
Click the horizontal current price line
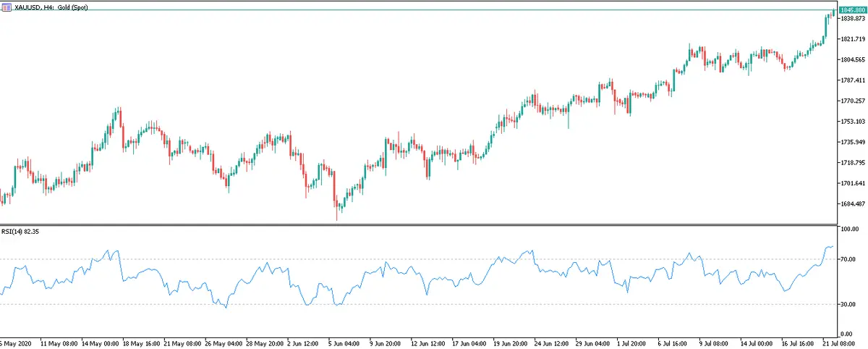point(434,9)
